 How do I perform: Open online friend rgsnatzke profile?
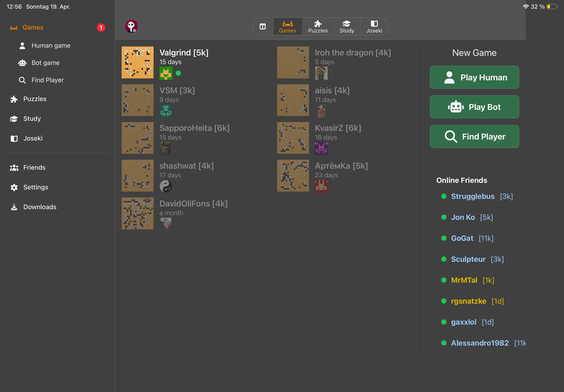(x=469, y=301)
